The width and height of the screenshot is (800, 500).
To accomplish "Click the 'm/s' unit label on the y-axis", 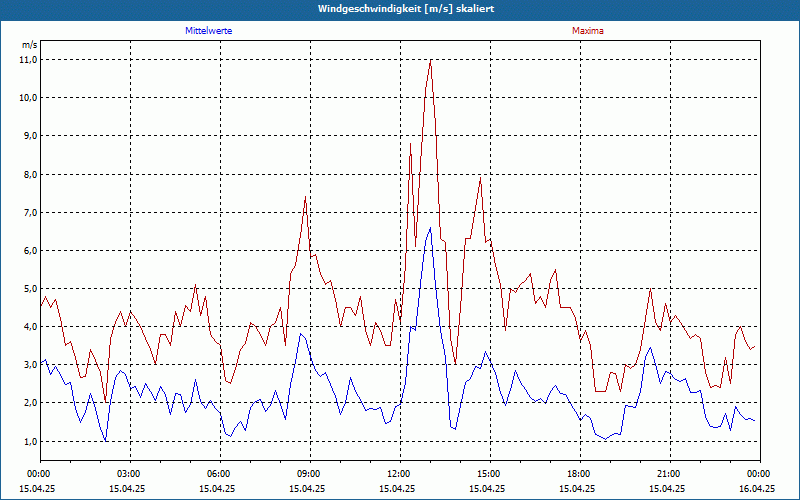I will tap(30, 45).
